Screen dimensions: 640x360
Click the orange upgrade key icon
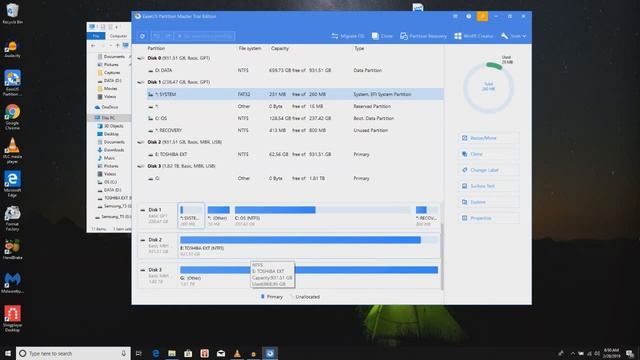point(482,16)
